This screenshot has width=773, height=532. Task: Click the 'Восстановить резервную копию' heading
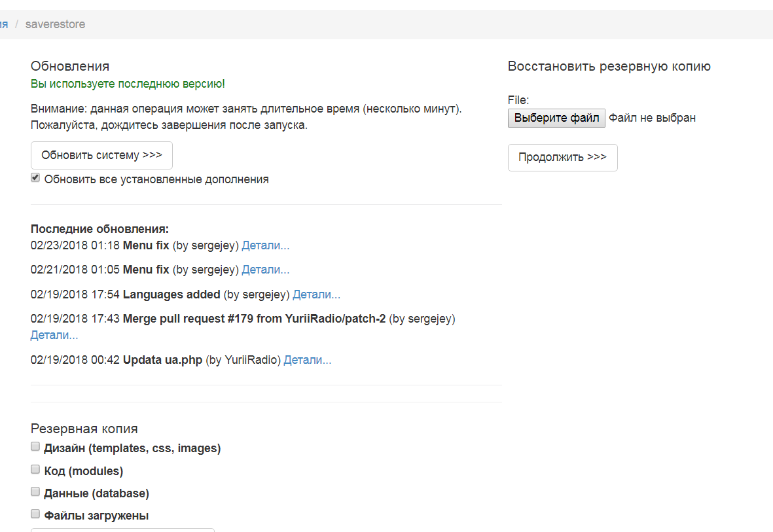click(x=609, y=67)
